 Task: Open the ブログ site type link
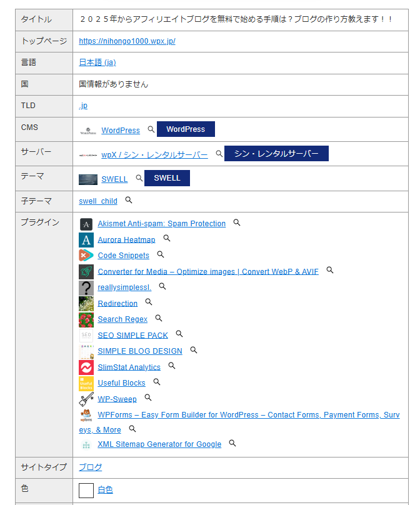[91, 467]
